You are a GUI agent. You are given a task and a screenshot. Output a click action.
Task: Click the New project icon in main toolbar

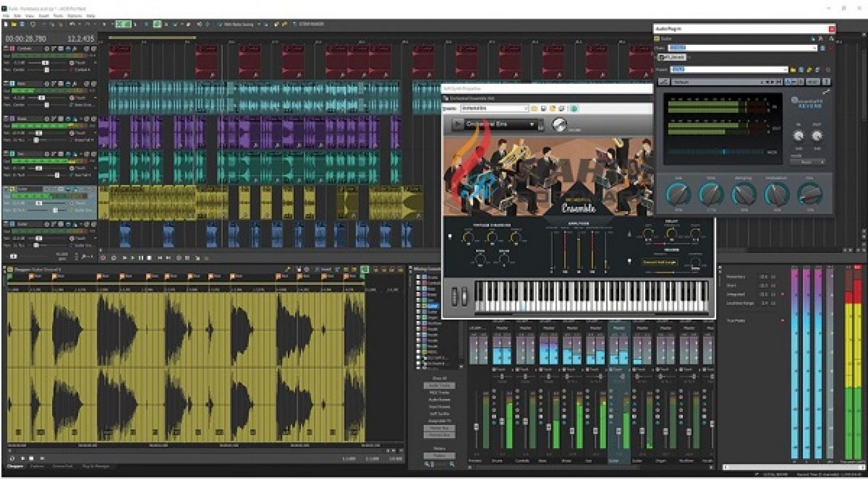coord(6,25)
